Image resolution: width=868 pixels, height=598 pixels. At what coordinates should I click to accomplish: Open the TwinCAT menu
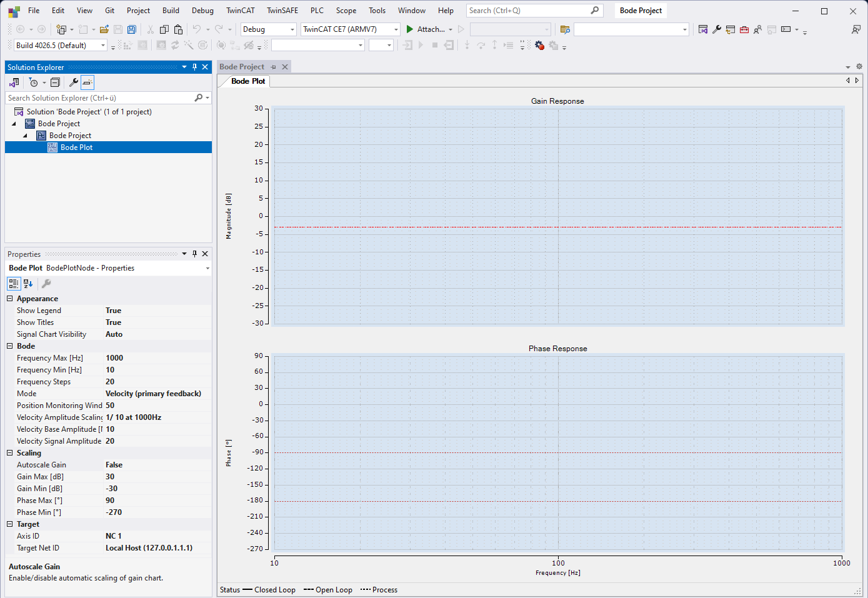tap(241, 11)
